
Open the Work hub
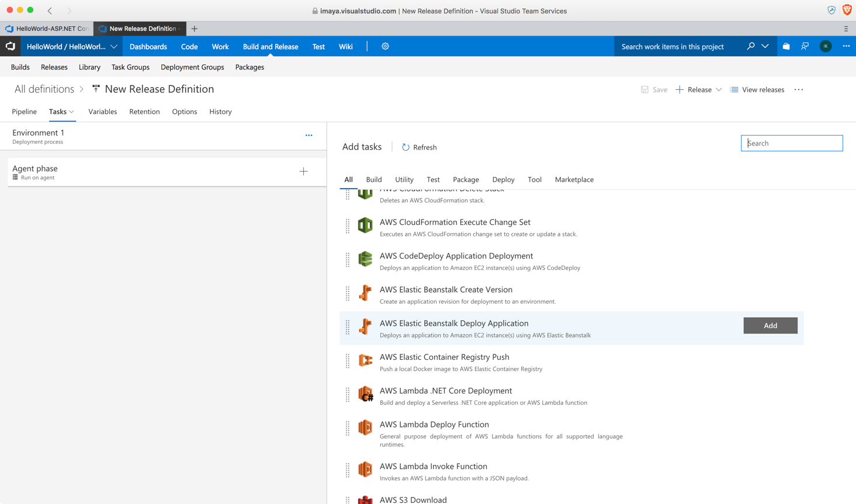pyautogui.click(x=220, y=47)
